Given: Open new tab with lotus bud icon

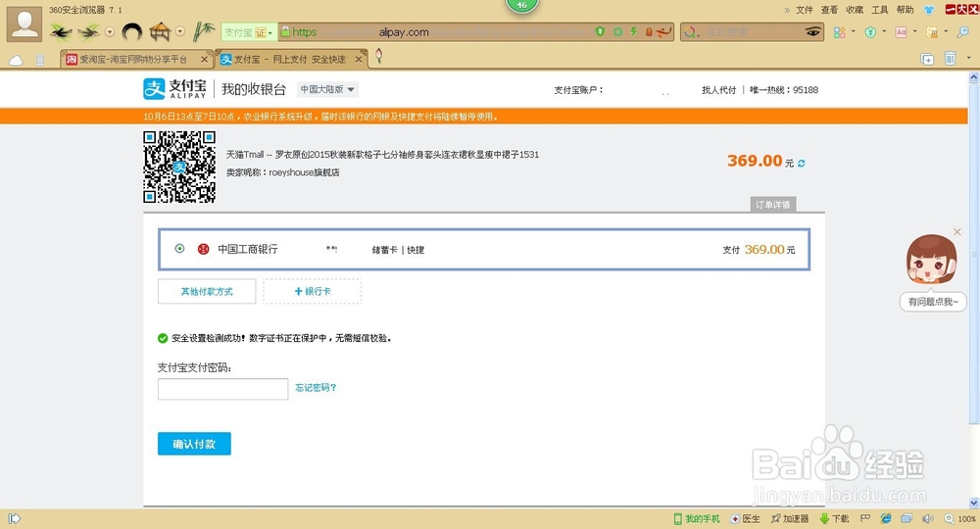Looking at the screenshot, I should coord(378,56).
